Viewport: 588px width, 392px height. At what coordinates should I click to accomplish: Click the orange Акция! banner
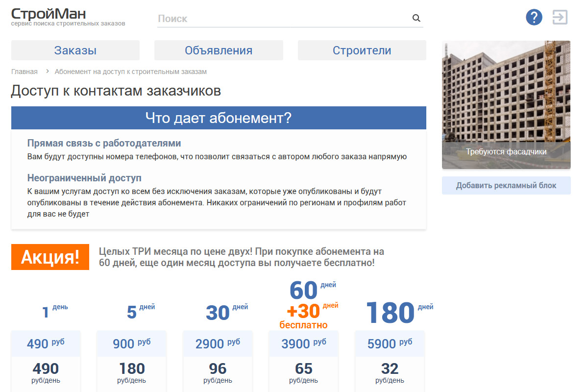click(50, 257)
